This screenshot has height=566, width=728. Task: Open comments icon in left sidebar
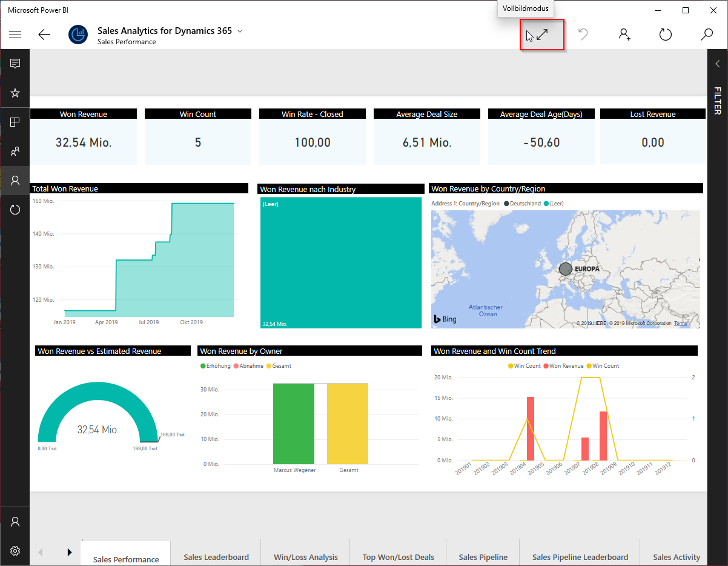coord(15,64)
